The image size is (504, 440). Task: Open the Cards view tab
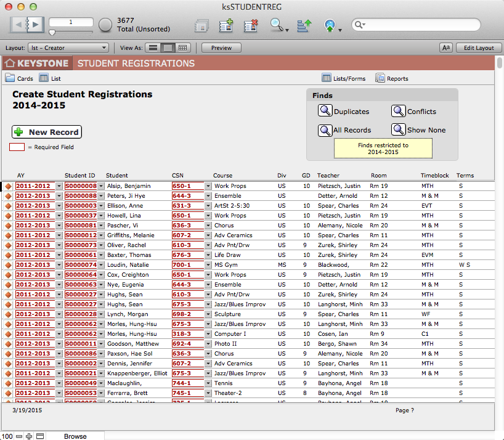click(19, 78)
